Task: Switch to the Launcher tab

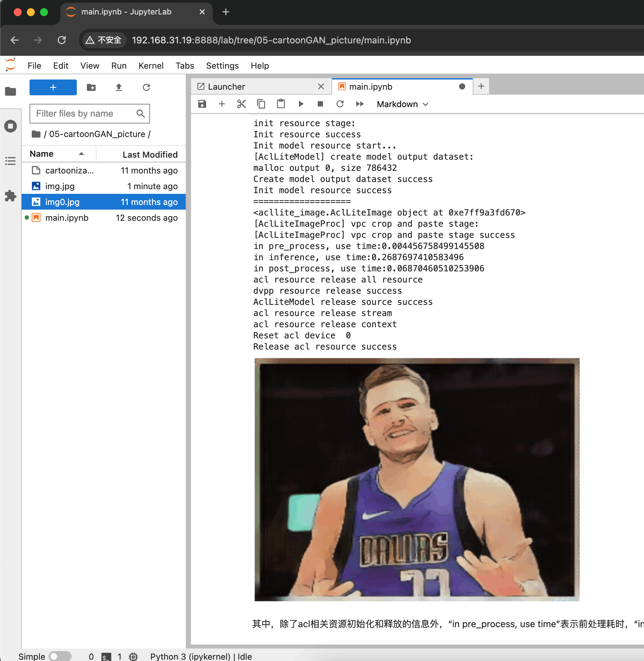Action: click(226, 87)
